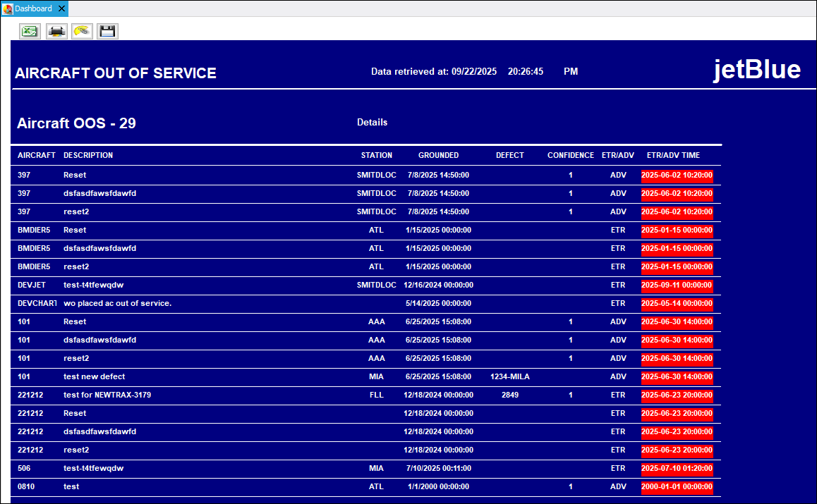Select the DEVCHART aircraft cell
Image resolution: width=817 pixels, height=504 pixels.
click(x=37, y=304)
